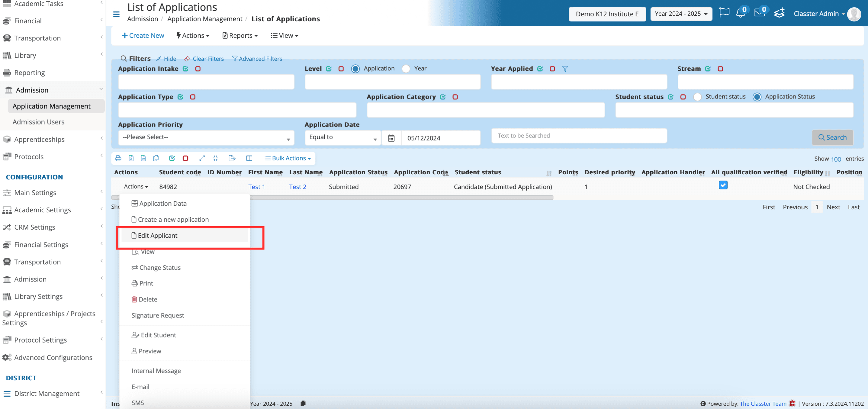868x409 pixels.
Task: Export table to CSV file icon
Action: point(143,158)
